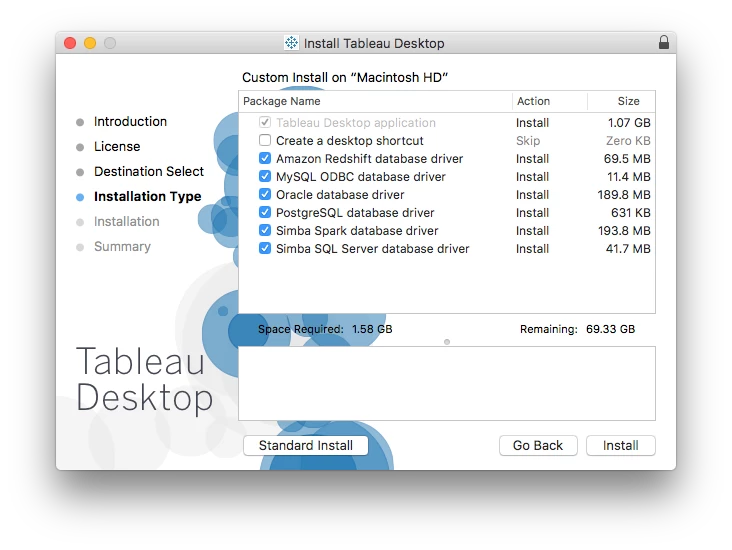Click the 11.4 MB size value
The width and height of the screenshot is (732, 550).
point(629,177)
